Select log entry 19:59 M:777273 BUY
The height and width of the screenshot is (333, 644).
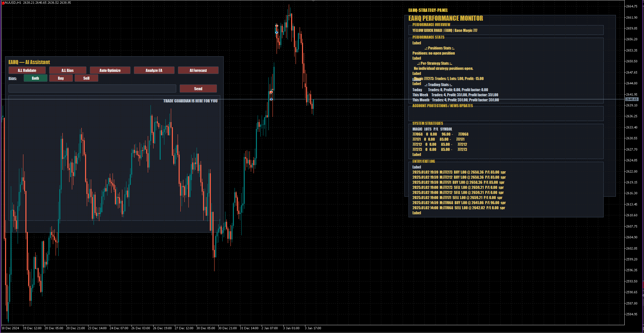coord(459,172)
